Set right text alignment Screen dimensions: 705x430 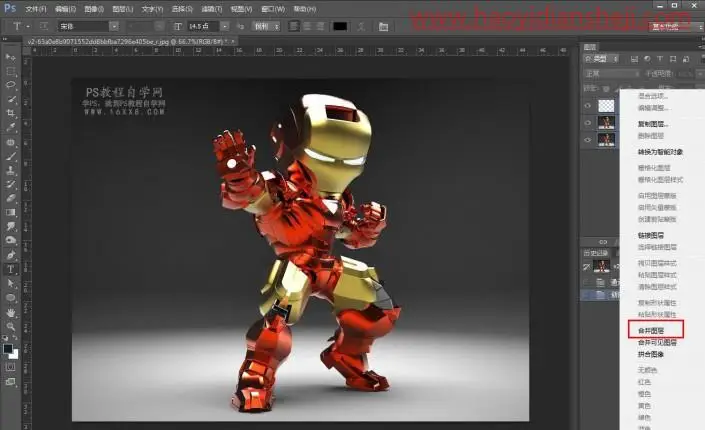pos(320,27)
